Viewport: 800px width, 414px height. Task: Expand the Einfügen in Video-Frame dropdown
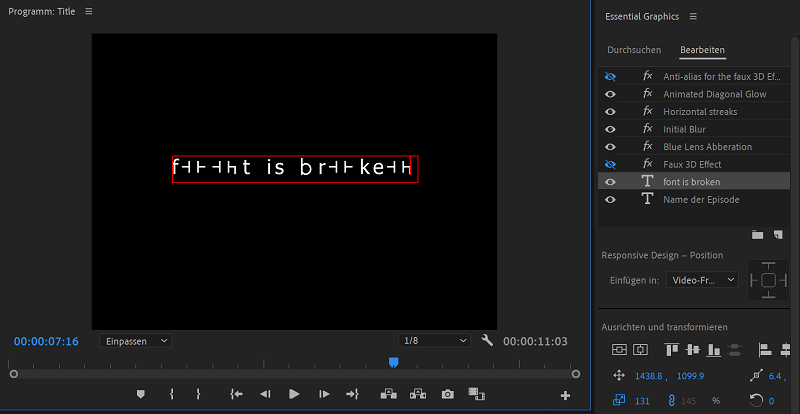click(702, 280)
